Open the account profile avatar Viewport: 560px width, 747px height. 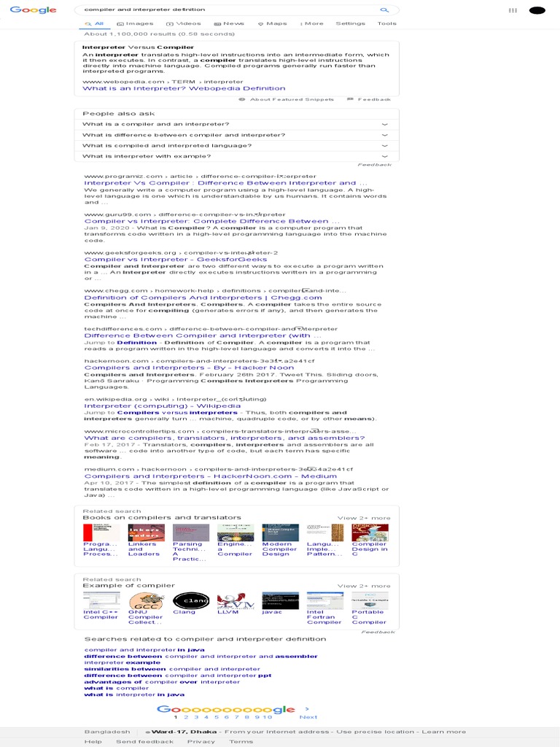click(537, 10)
